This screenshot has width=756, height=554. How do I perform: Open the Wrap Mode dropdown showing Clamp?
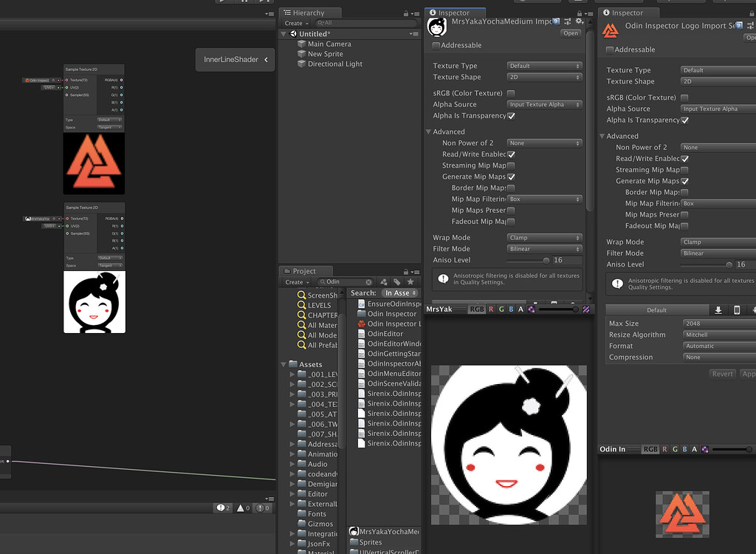pos(544,237)
